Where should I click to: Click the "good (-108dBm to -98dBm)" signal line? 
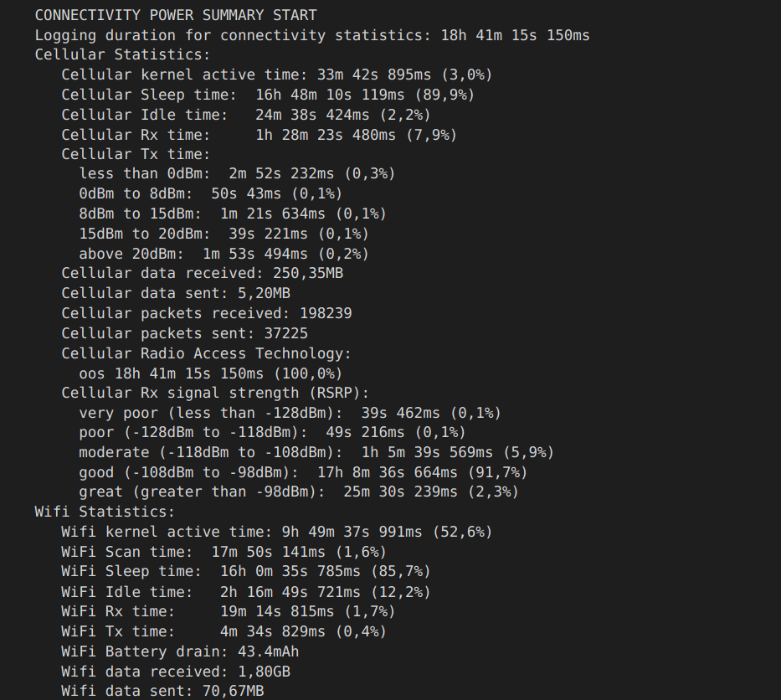pyautogui.click(x=303, y=472)
